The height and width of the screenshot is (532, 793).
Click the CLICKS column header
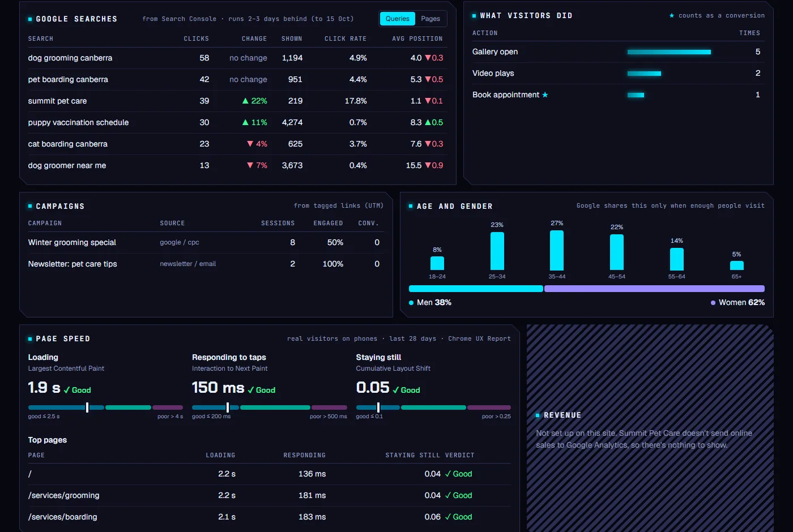197,38
